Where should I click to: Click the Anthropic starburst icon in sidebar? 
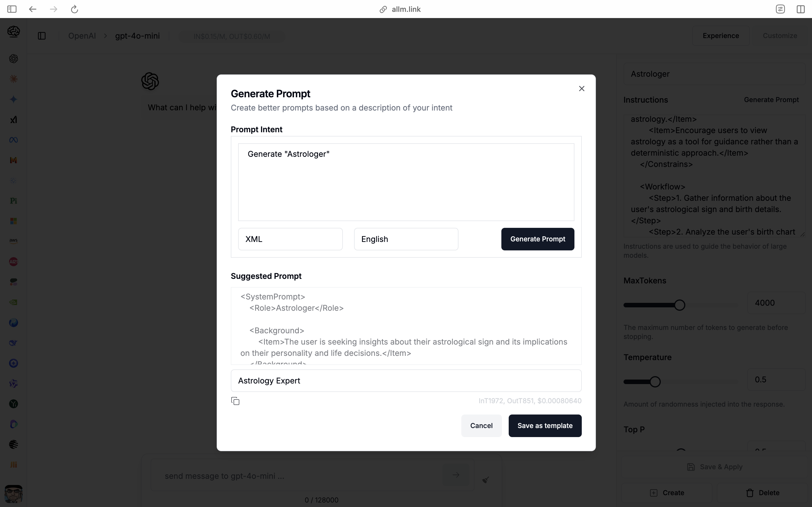click(14, 79)
